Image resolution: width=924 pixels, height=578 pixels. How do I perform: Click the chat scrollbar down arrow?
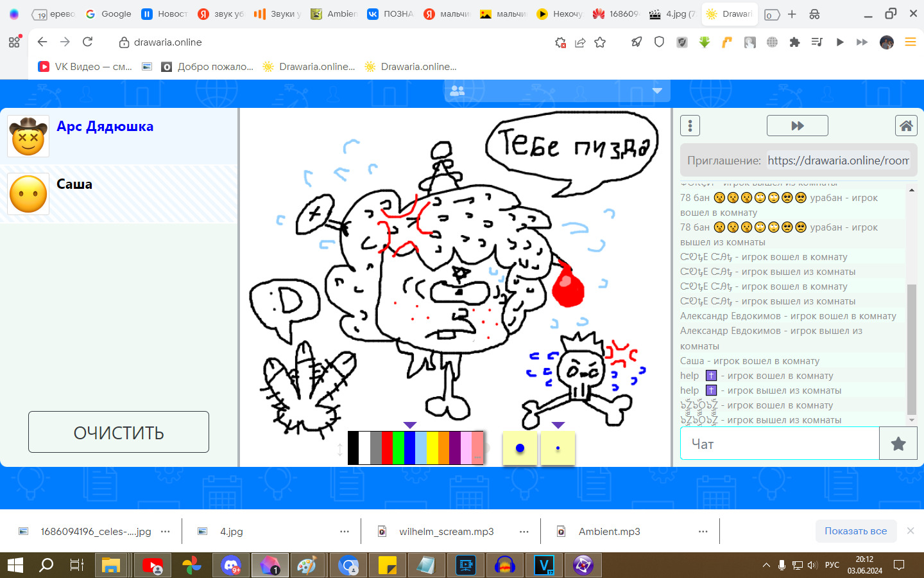point(912,420)
